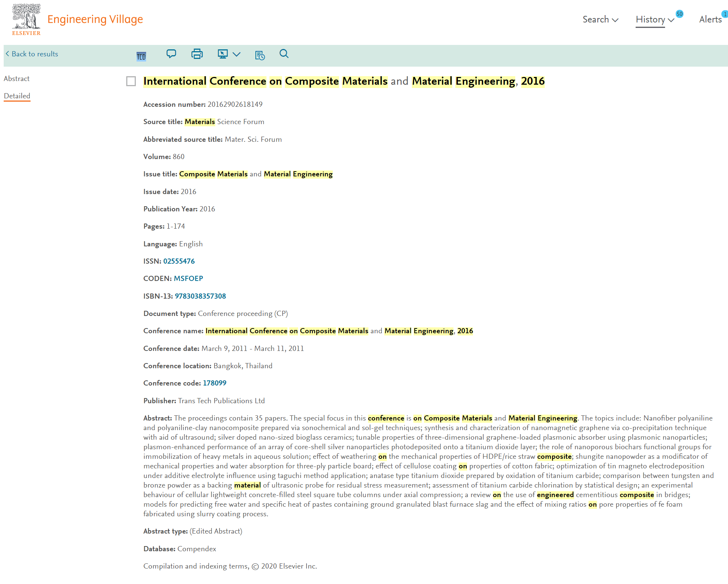Click the History count badge 50
Image resolution: width=728 pixels, height=584 pixels.
pos(679,14)
